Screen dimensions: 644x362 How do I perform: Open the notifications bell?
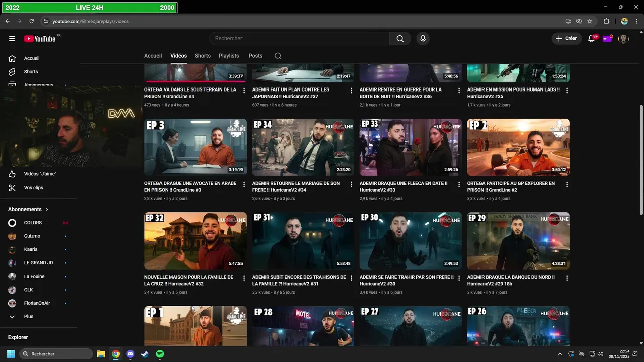pyautogui.click(x=592, y=39)
